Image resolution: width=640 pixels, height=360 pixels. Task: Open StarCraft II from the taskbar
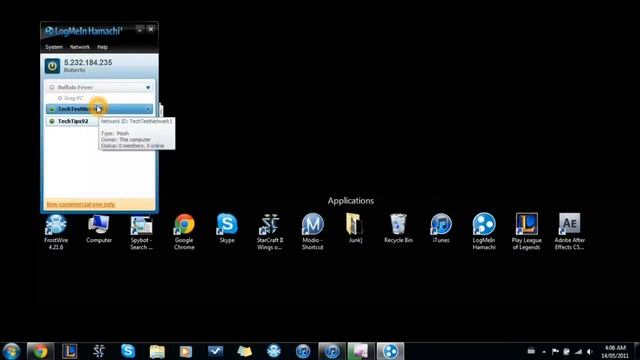[99, 351]
